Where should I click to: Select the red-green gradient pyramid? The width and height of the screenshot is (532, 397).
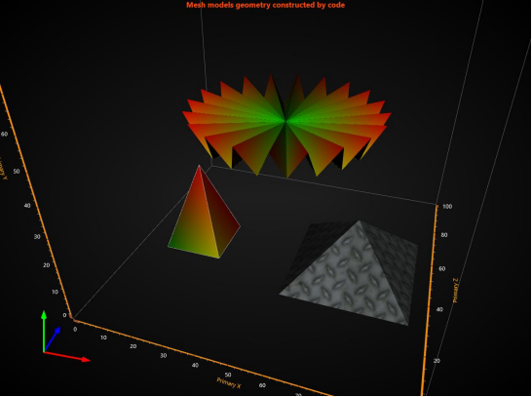coord(204,218)
